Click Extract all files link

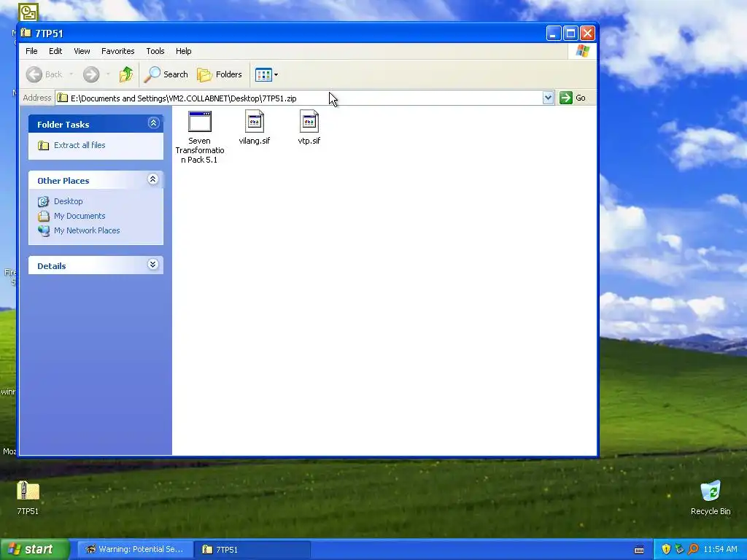pyautogui.click(x=80, y=145)
